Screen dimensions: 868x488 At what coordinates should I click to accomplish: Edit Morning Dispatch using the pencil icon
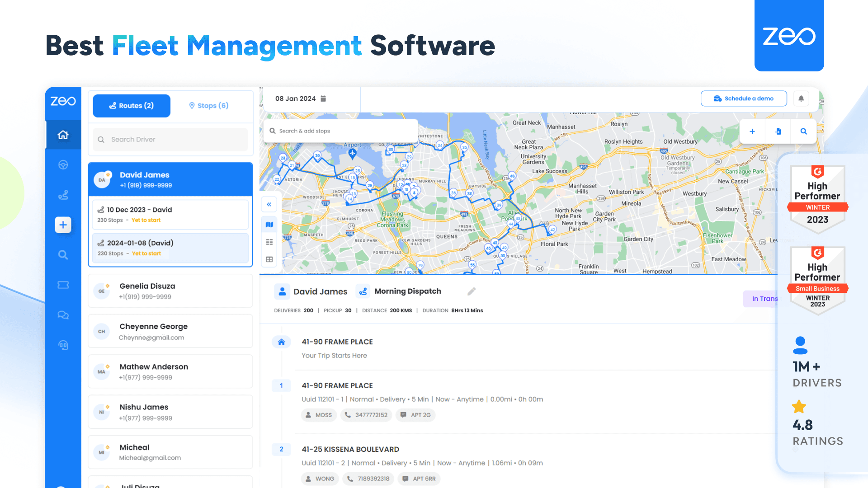[x=472, y=291]
